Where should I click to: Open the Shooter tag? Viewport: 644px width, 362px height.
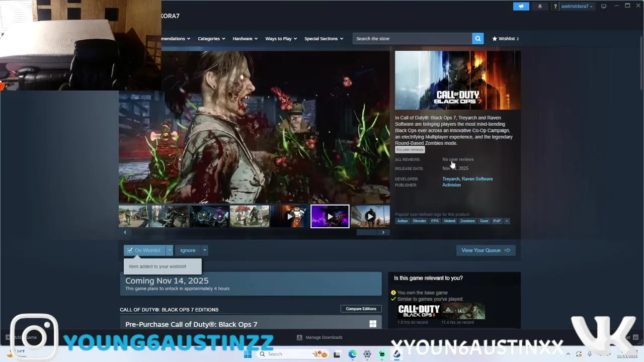(420, 221)
